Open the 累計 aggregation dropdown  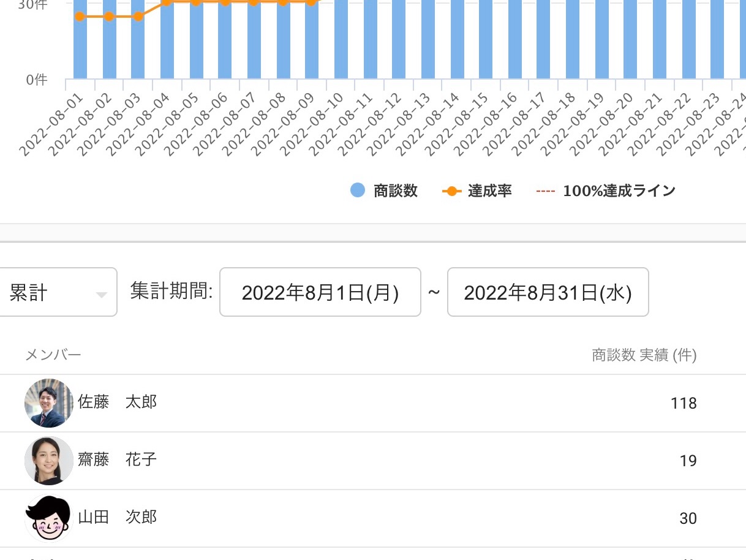pos(58,292)
